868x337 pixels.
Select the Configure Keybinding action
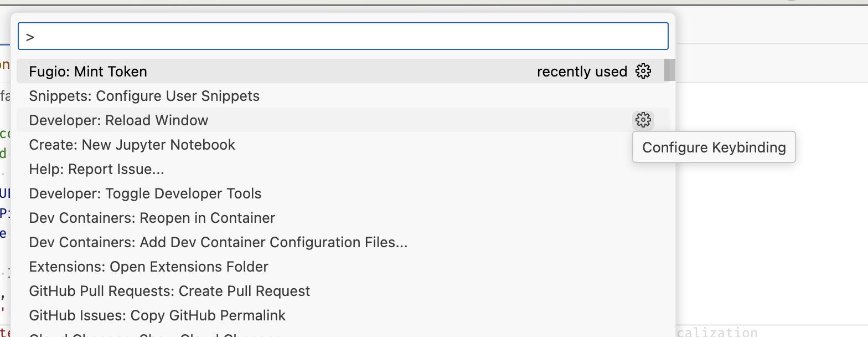714,147
